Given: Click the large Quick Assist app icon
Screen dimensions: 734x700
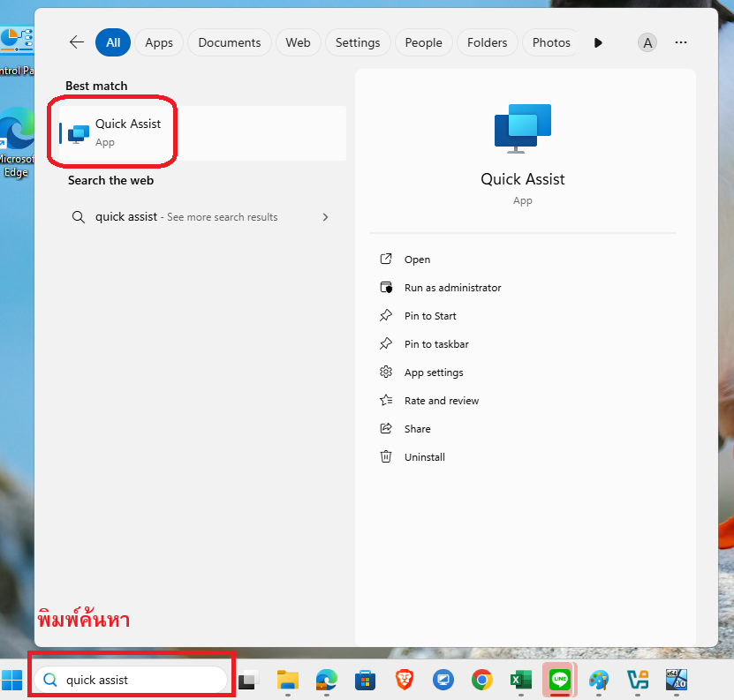Looking at the screenshot, I should (523, 128).
